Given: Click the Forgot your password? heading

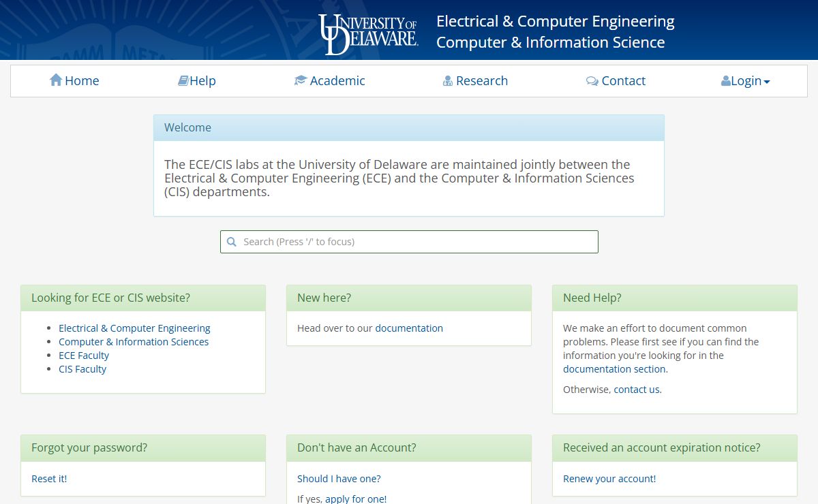Looking at the screenshot, I should click(x=143, y=448).
